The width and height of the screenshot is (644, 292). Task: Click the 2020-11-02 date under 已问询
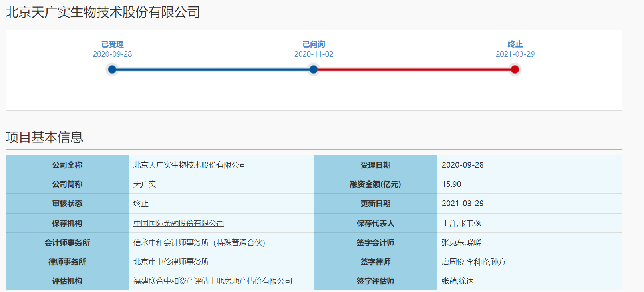(x=314, y=54)
